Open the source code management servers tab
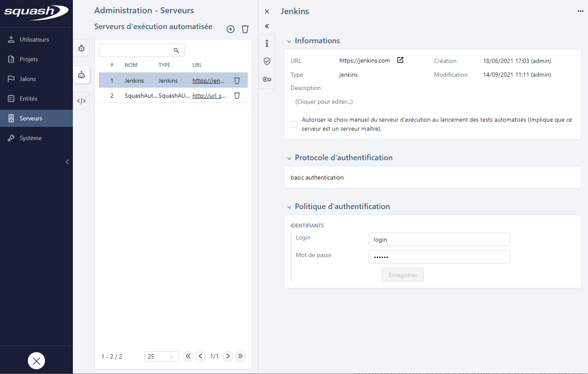This screenshot has width=588, height=374. [81, 101]
